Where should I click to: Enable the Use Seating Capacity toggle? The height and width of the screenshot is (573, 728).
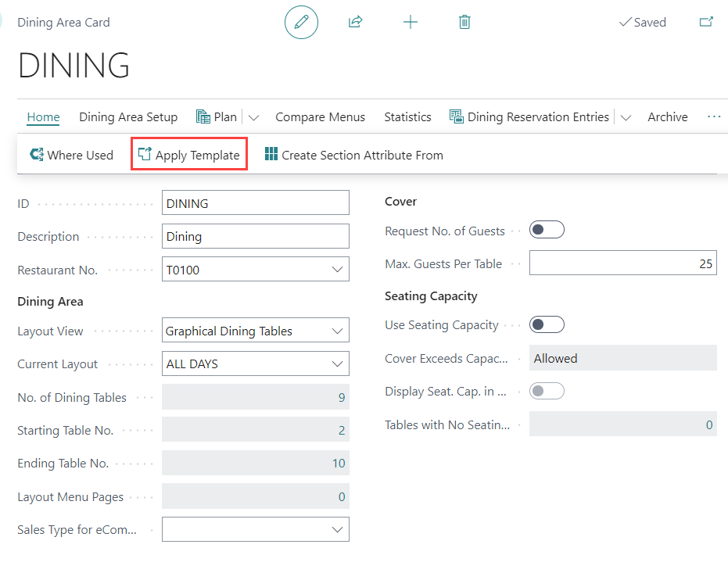coord(547,324)
